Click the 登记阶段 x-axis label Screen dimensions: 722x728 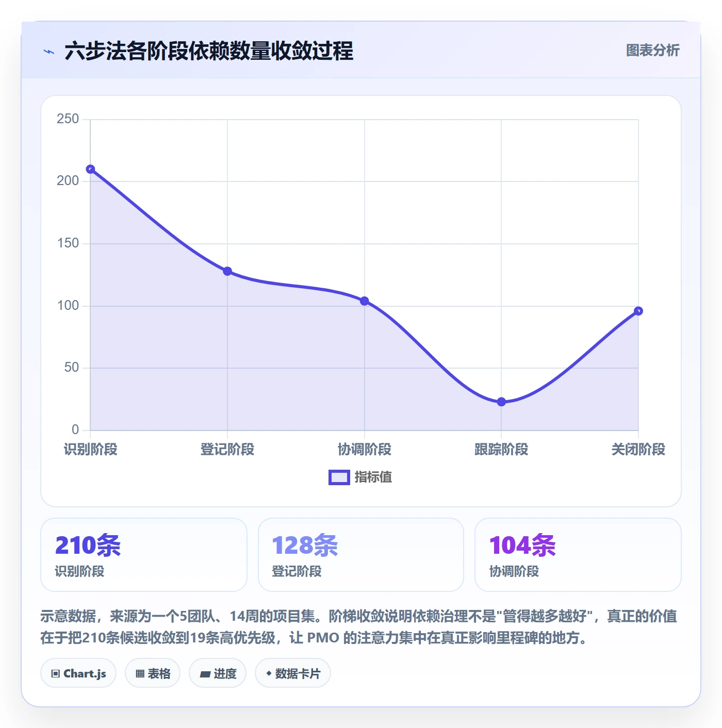click(227, 450)
